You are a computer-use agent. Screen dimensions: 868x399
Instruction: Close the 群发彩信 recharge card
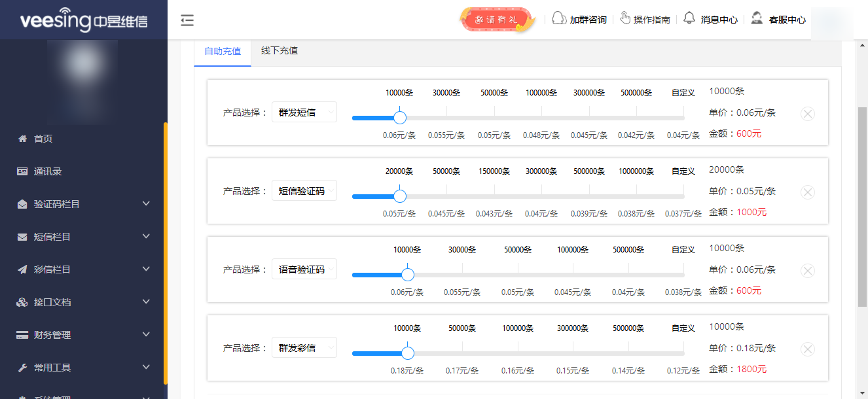tap(807, 349)
